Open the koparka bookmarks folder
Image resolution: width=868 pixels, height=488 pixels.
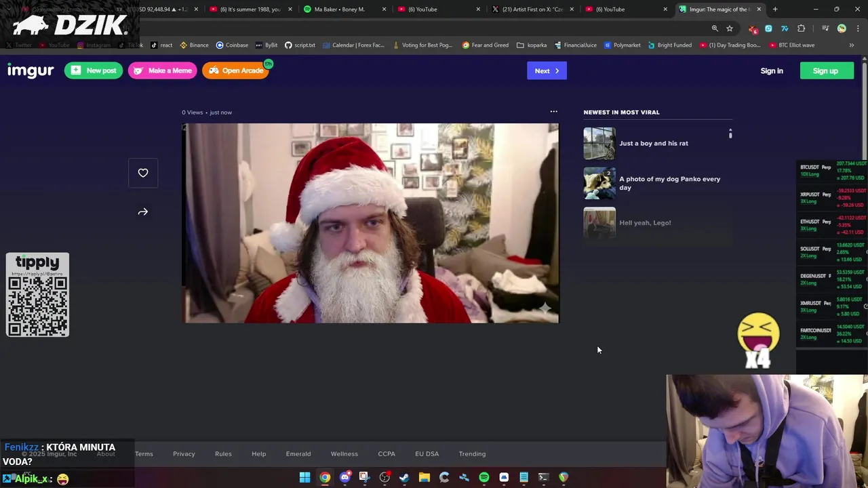532,45
